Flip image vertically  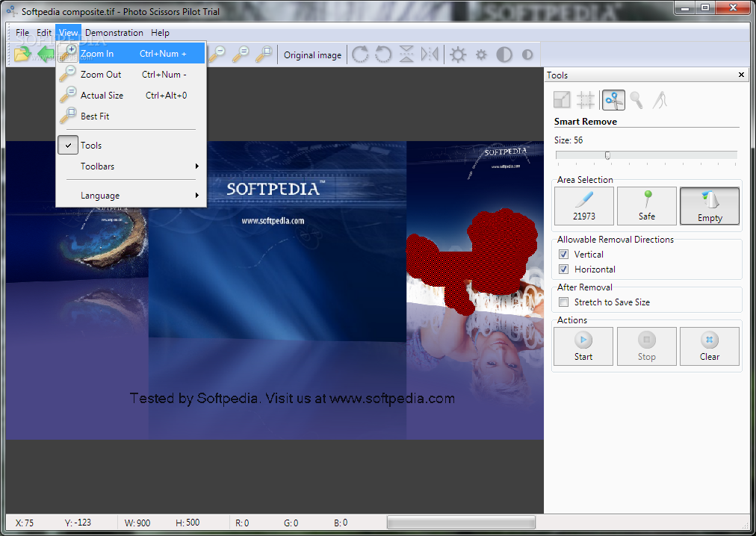click(x=406, y=54)
